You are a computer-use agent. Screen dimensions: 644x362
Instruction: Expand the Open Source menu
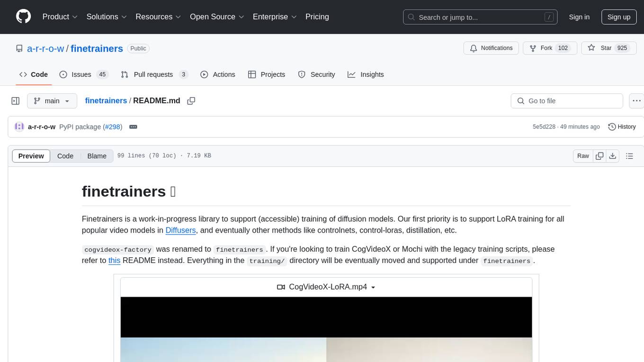[217, 17]
